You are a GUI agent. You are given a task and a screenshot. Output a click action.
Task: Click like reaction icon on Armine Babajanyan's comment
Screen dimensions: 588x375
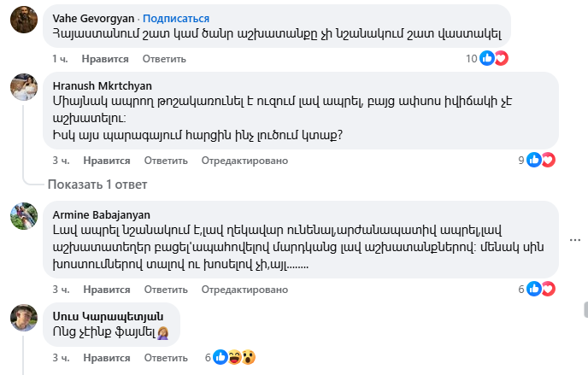pyautogui.click(x=534, y=289)
